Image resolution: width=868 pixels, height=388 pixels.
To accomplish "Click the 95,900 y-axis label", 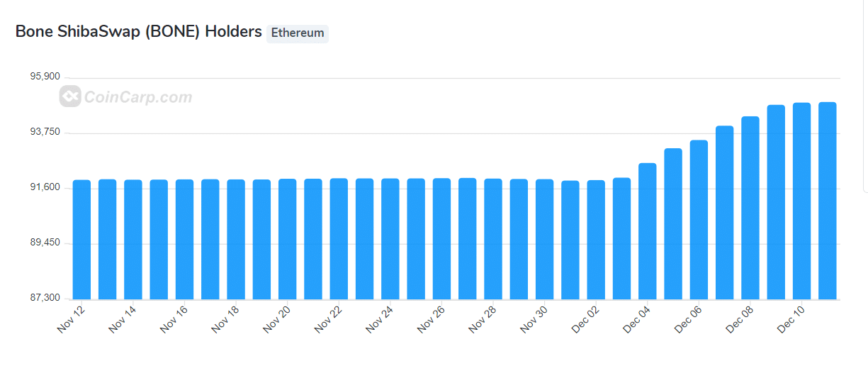I will click(44, 77).
